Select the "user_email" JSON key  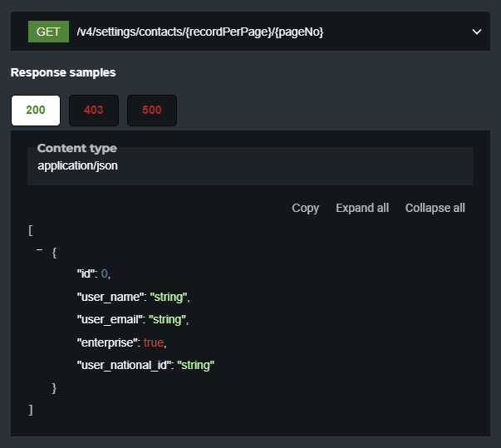tap(111, 319)
